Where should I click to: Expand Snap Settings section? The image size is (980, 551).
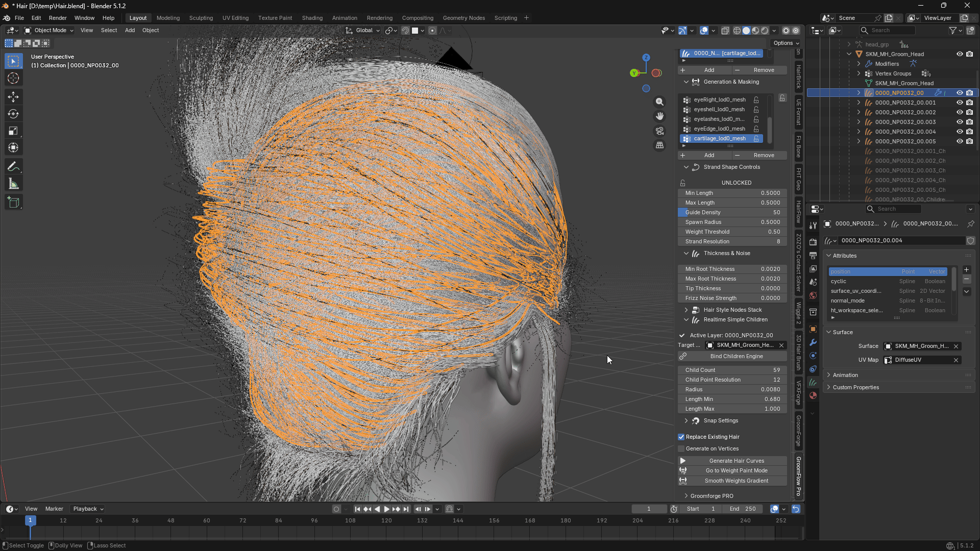coord(686,421)
